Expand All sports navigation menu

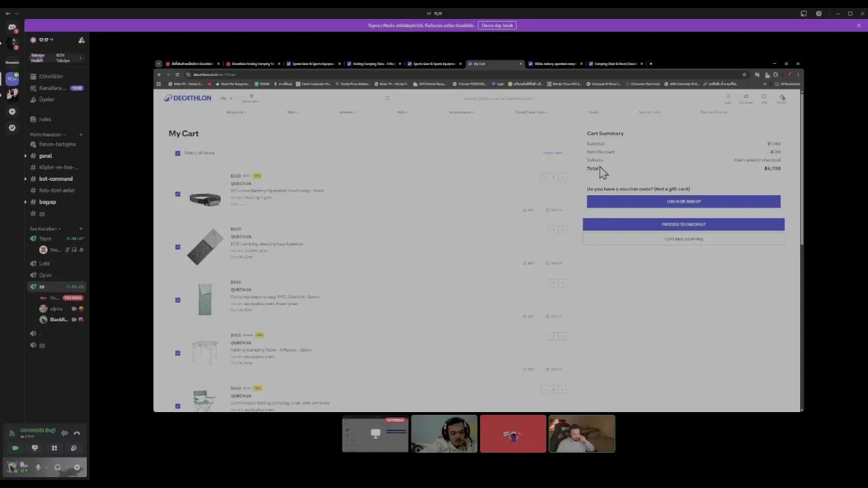235,112
